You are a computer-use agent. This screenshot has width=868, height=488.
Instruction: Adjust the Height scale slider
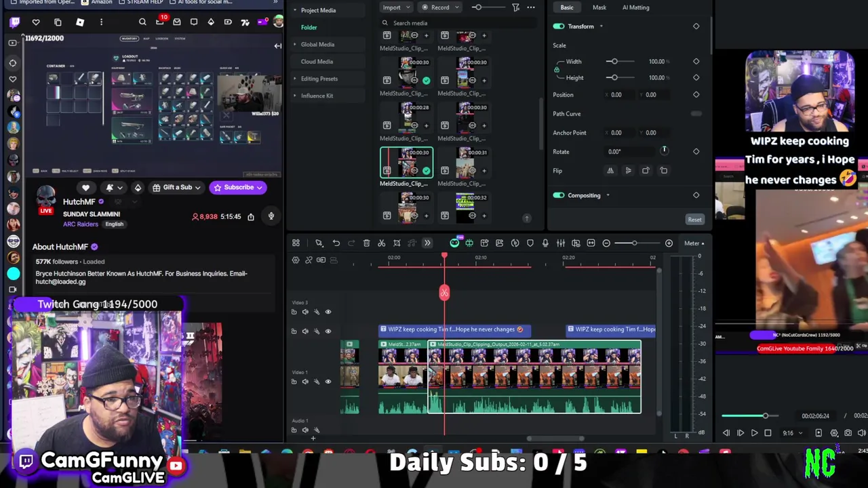tap(620, 78)
